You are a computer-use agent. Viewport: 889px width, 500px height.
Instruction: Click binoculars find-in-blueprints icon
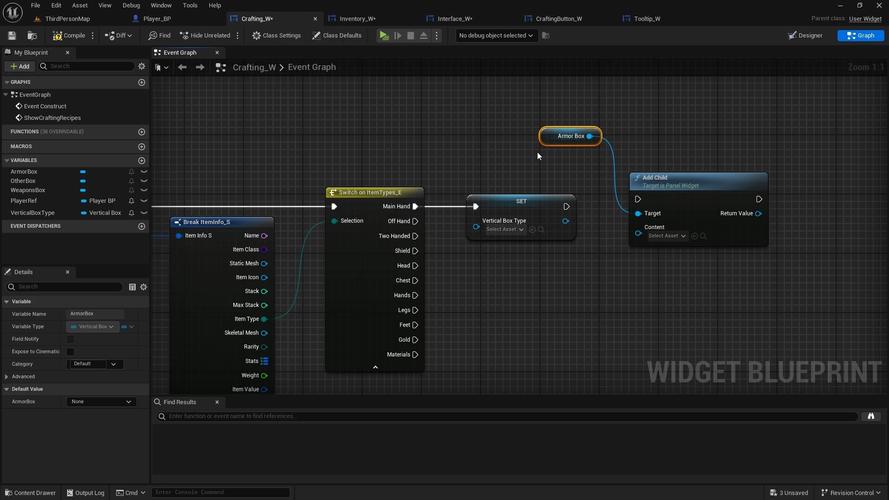(x=871, y=416)
